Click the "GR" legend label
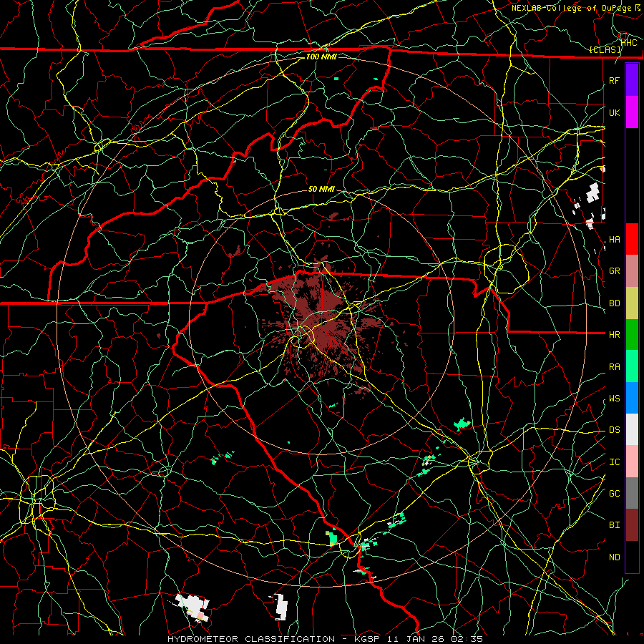The width and height of the screenshot is (644, 644). pyautogui.click(x=615, y=271)
